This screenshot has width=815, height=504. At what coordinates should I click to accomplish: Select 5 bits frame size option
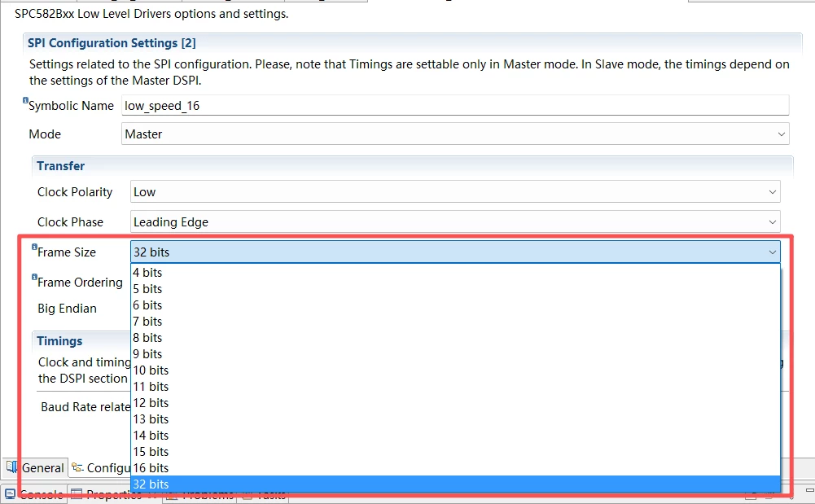tap(455, 289)
